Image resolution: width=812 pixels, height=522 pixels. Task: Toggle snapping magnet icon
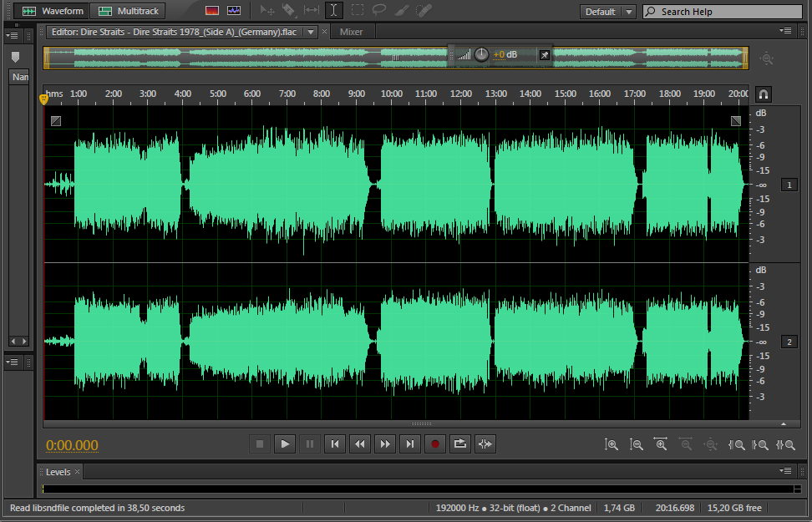coord(764,94)
